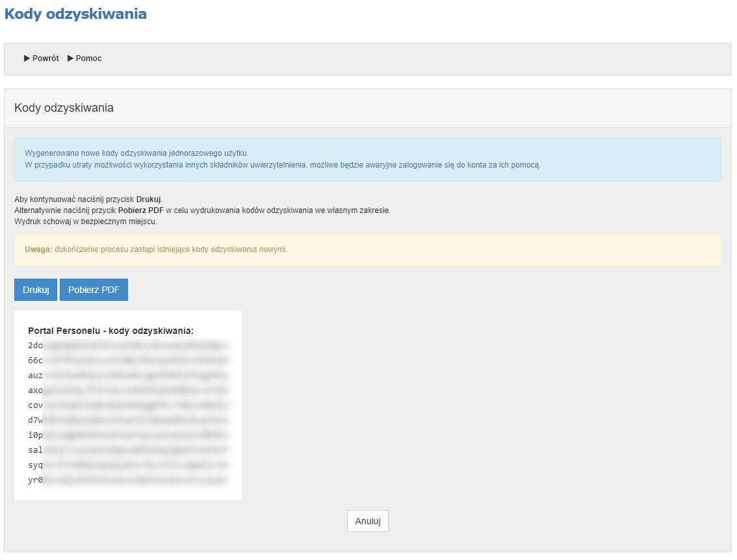Select the recovery code starting with 66c

point(128,360)
